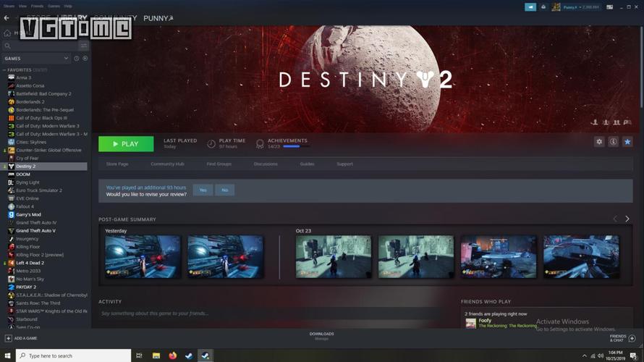The width and height of the screenshot is (644, 362).
Task: Open Firefox from the Windows taskbar
Action: pos(172,355)
